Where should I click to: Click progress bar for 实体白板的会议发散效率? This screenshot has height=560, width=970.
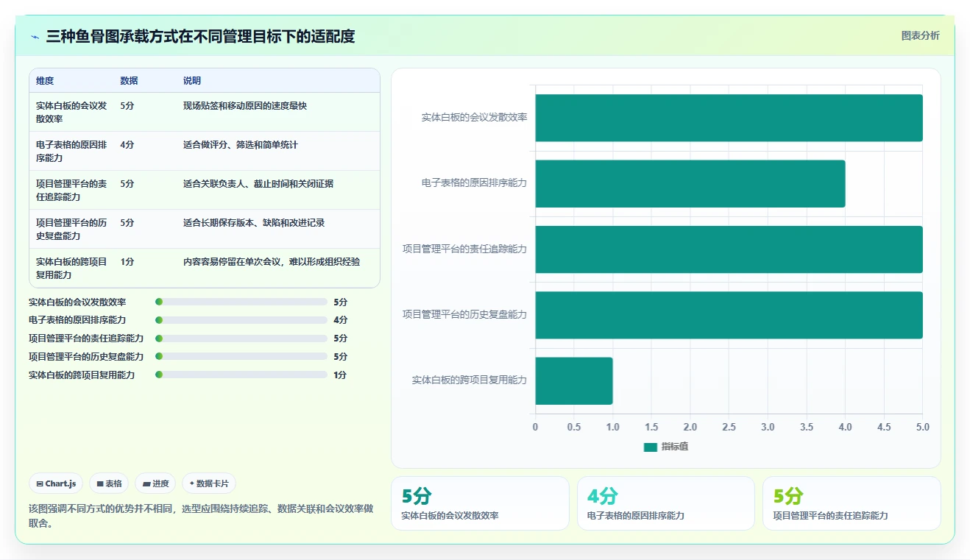[241, 302]
